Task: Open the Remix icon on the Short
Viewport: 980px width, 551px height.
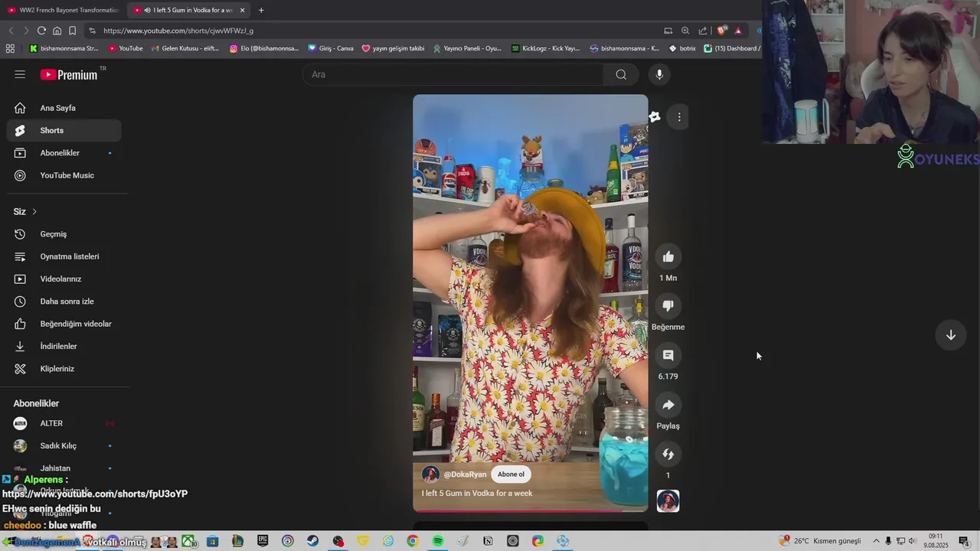Action: 668,455
